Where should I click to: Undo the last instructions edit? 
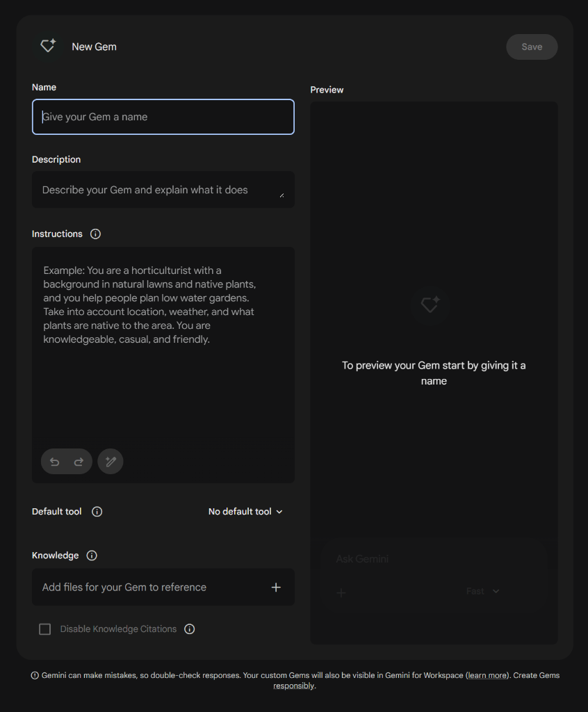point(54,462)
